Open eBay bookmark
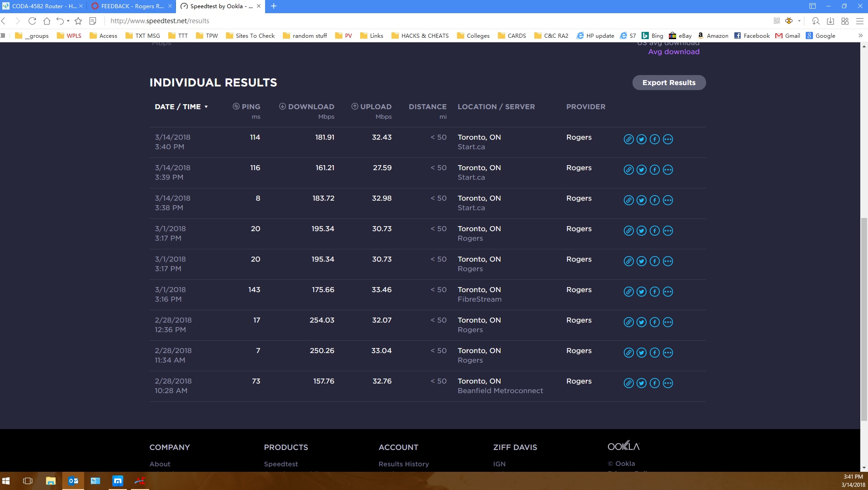868x490 pixels. (680, 35)
